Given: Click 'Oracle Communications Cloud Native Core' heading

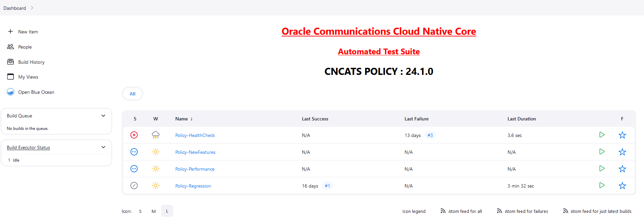Looking at the screenshot, I should 379,31.
